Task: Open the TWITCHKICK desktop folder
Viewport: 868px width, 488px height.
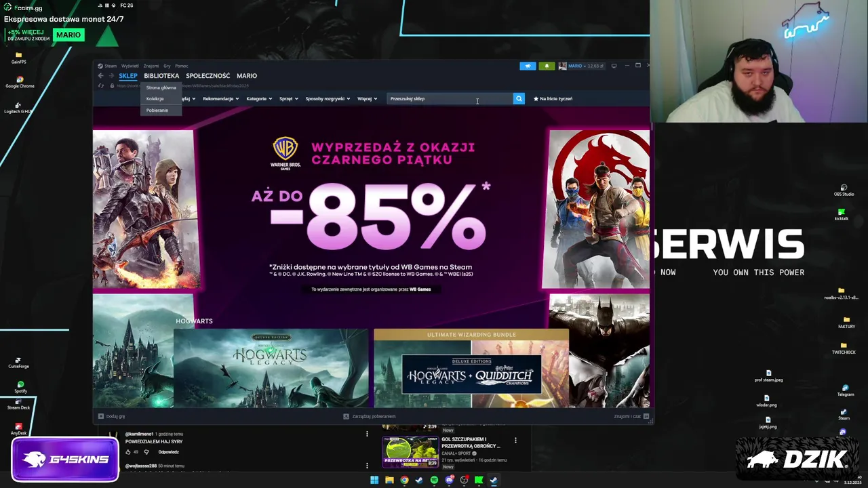Action: (844, 348)
